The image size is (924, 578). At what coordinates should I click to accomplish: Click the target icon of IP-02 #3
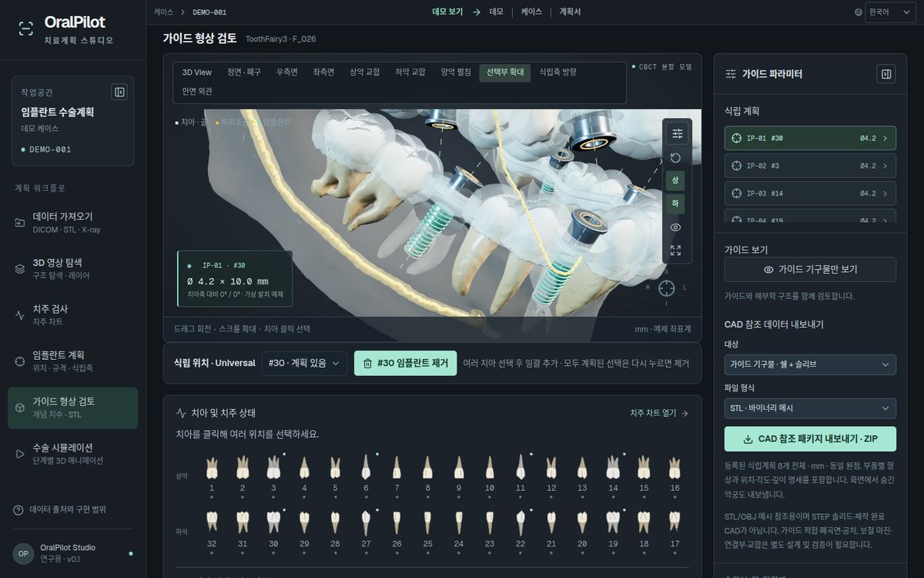(x=736, y=166)
